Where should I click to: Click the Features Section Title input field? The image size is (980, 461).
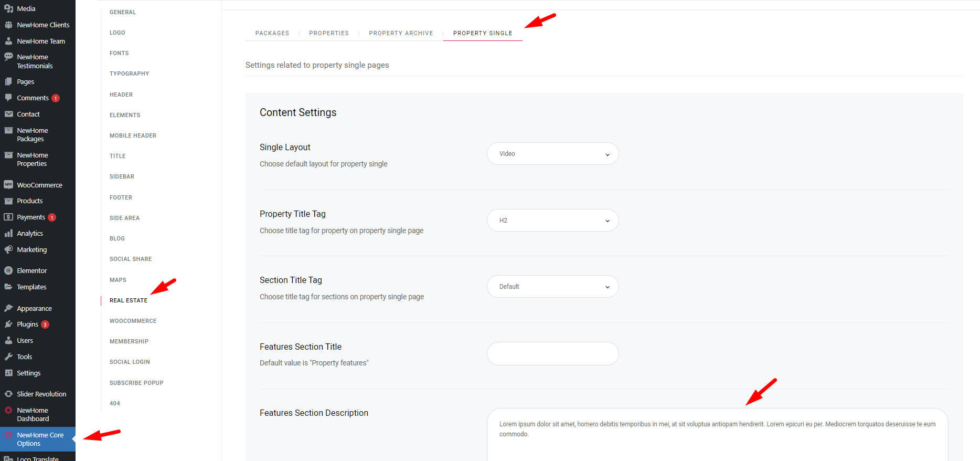(553, 353)
